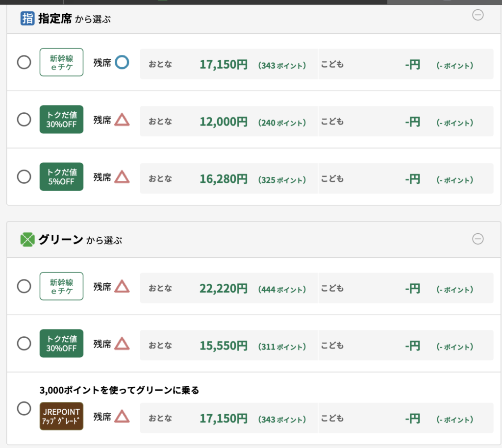Select Green トクだ値30%OFF 15,550円 radio button
Image resolution: width=502 pixels, height=448 pixels.
pyautogui.click(x=24, y=344)
